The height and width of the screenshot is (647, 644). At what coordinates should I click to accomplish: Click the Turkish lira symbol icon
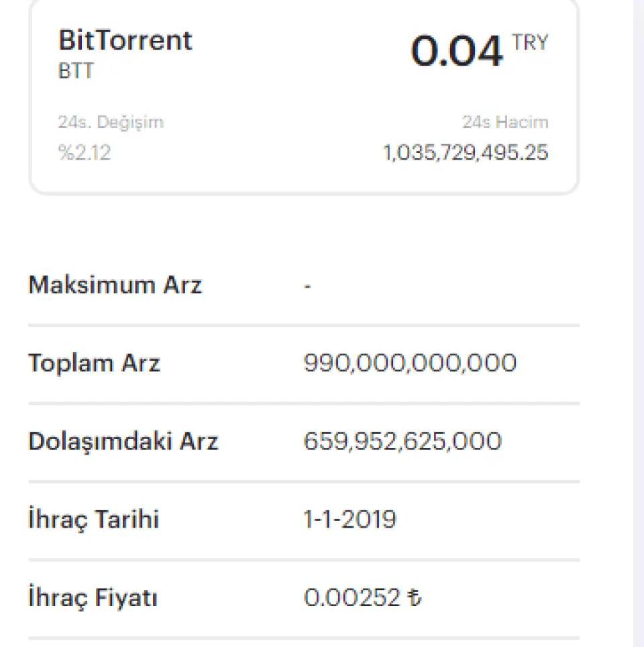[x=415, y=597]
